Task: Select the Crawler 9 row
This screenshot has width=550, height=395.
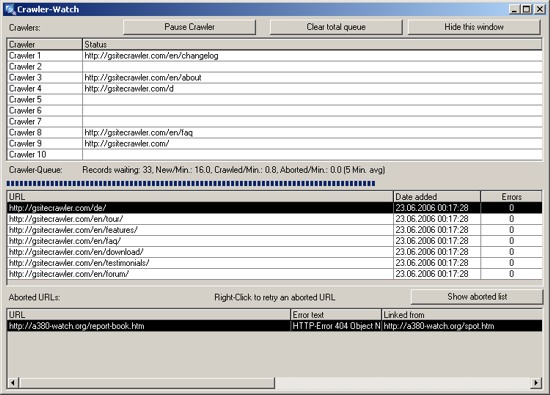Action: [x=275, y=143]
